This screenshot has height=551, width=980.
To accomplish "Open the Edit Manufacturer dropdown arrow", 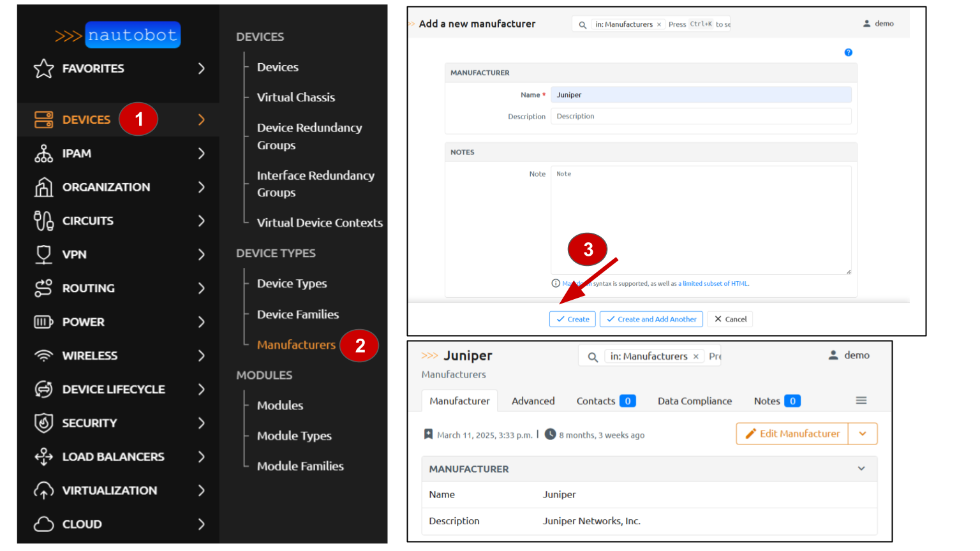I will point(863,434).
